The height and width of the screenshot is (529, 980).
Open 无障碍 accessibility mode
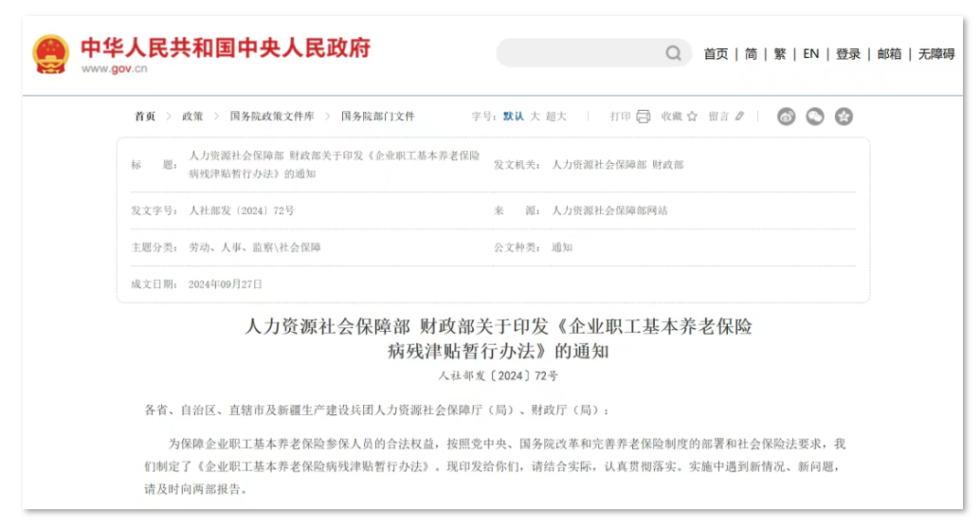pyautogui.click(x=936, y=54)
